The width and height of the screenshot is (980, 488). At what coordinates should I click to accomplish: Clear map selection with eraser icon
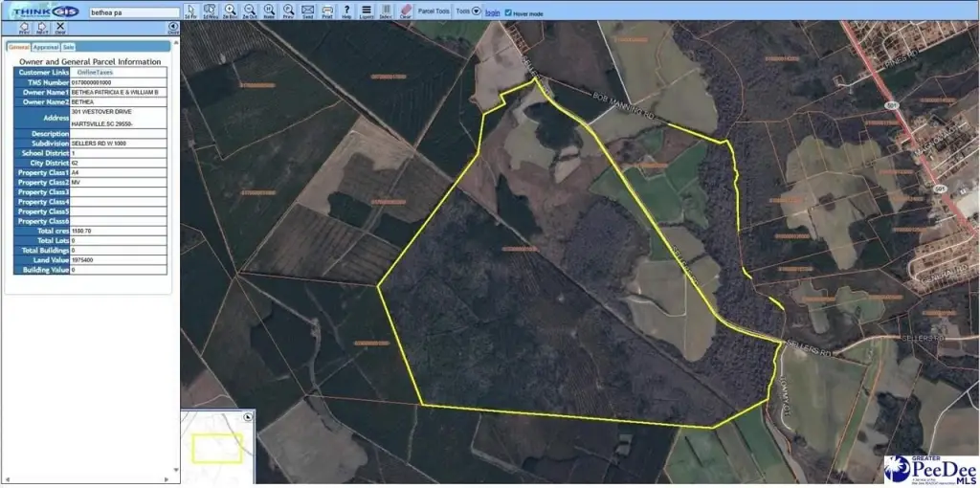(405, 11)
